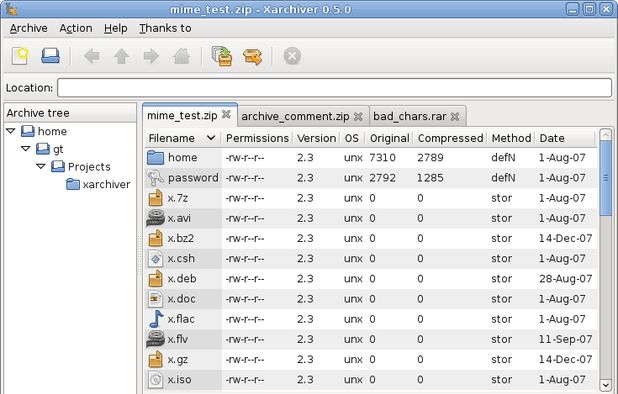Screen dimensions: 618x394
Task: Click the Add files toolbar icon
Action: point(222,56)
